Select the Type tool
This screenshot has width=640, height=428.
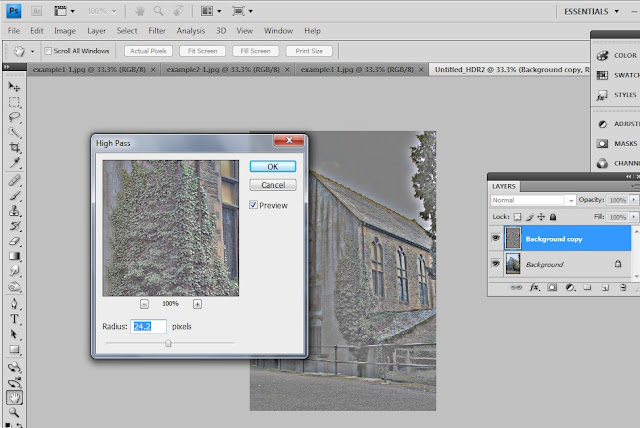pos(14,320)
